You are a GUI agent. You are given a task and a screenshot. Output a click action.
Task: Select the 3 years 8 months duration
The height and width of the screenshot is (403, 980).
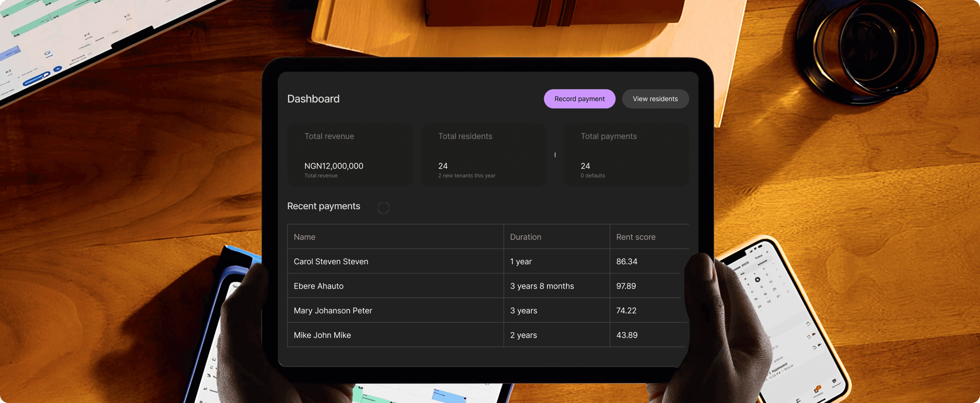point(541,286)
